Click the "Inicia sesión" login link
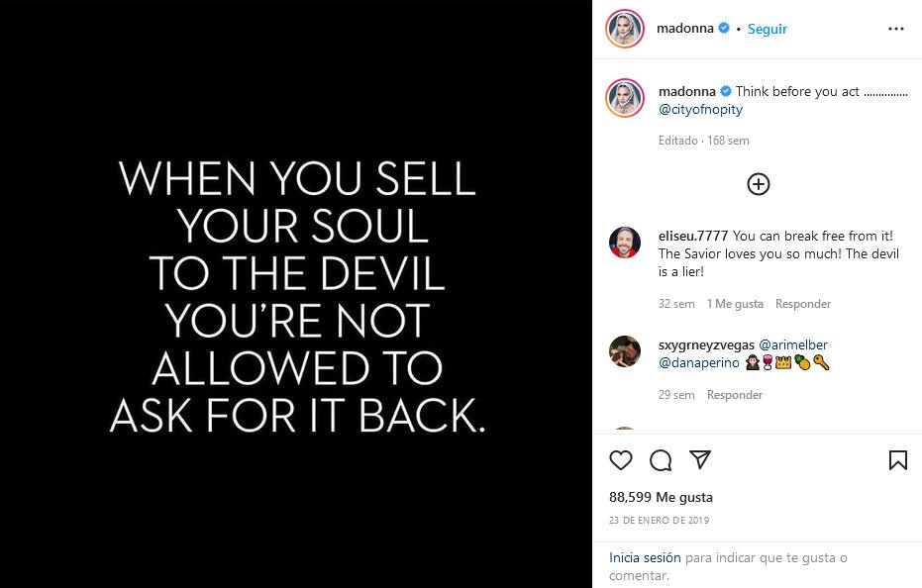This screenshot has width=922, height=588. point(645,557)
